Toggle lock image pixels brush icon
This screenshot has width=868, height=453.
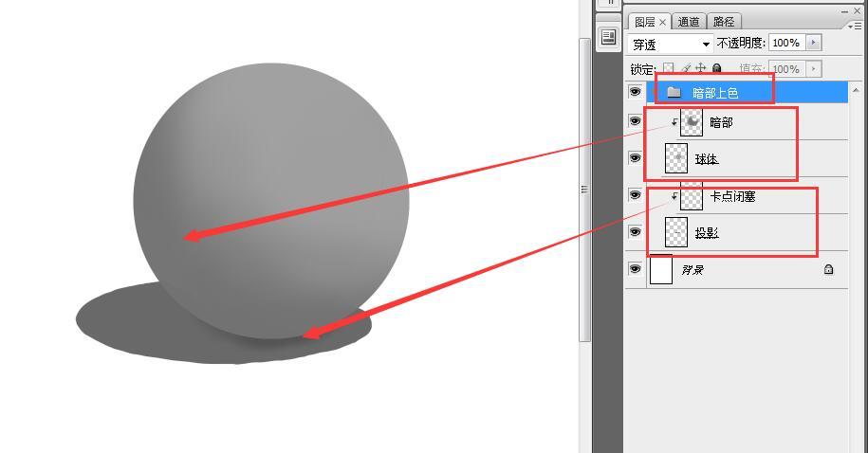point(686,68)
